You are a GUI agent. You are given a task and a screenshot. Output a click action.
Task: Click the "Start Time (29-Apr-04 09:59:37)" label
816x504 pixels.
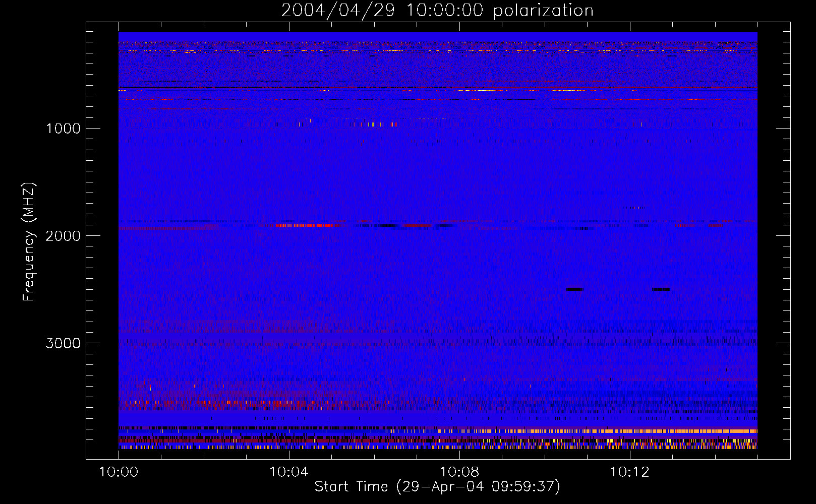click(x=437, y=487)
